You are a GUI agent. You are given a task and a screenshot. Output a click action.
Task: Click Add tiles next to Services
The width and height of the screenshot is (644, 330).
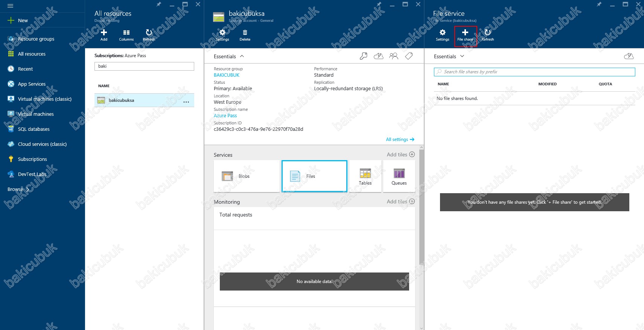pyautogui.click(x=401, y=154)
